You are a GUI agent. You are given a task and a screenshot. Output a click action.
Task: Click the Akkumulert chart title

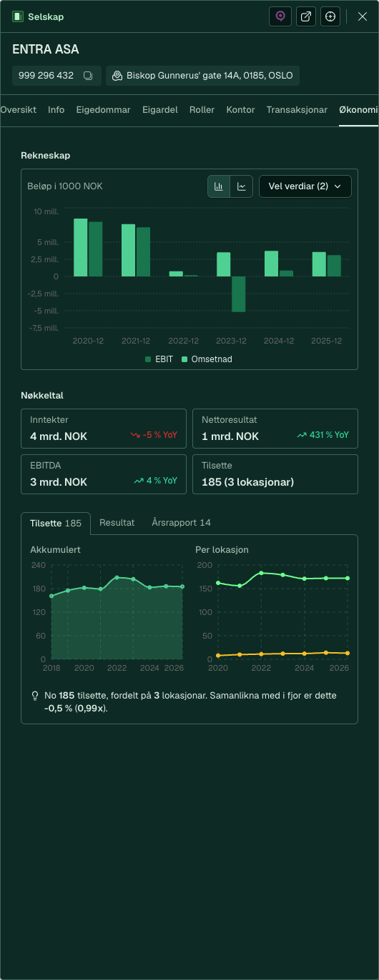coord(55,550)
